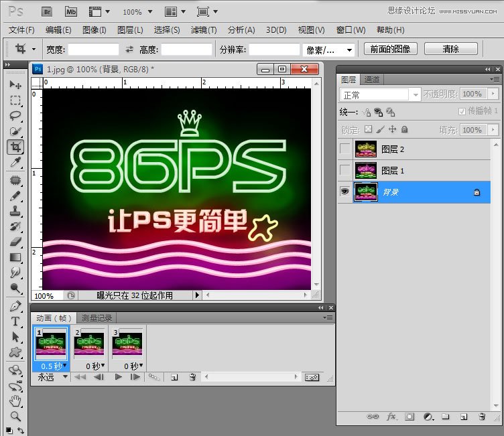Launch Bridge from the Br icon
This screenshot has width=504, height=436.
(48, 11)
